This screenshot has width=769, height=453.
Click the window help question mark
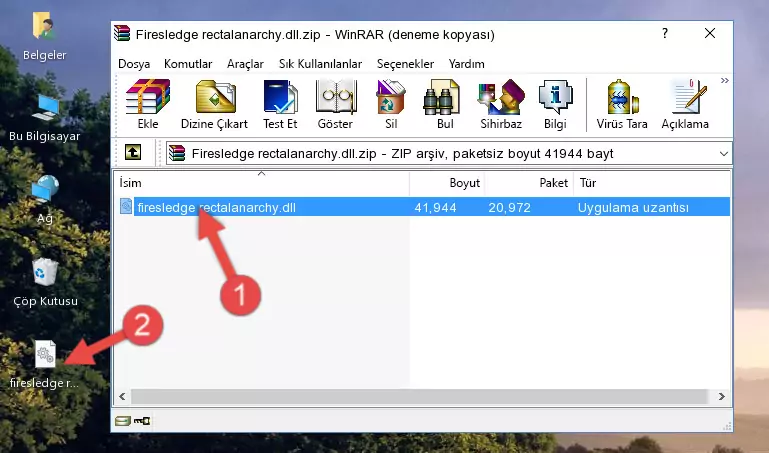(665, 33)
